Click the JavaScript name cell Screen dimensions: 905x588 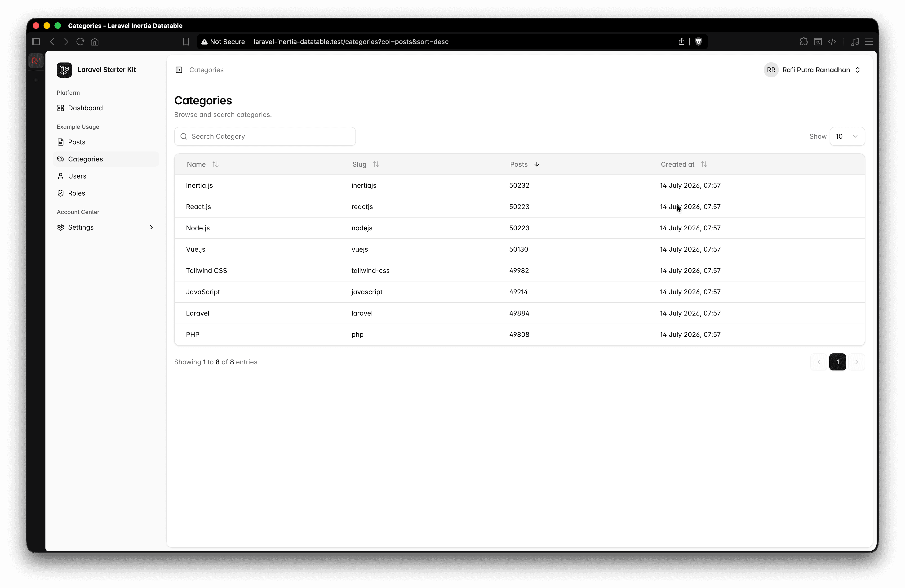click(x=203, y=292)
